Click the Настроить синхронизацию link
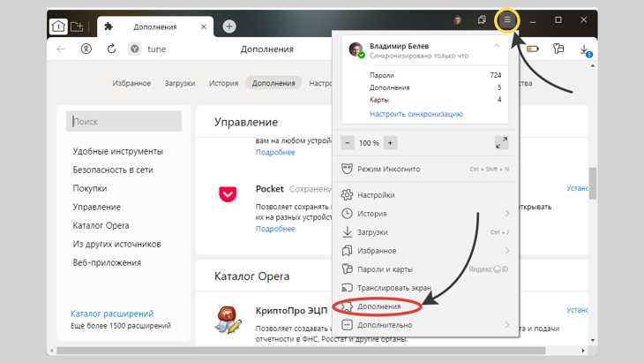Viewport: 644px width, 363px height. click(416, 114)
